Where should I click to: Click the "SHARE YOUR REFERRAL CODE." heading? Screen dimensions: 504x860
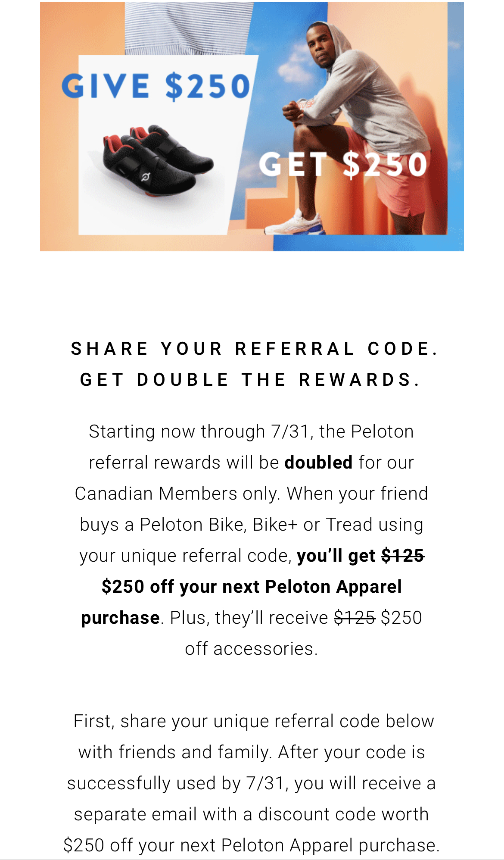click(x=254, y=349)
